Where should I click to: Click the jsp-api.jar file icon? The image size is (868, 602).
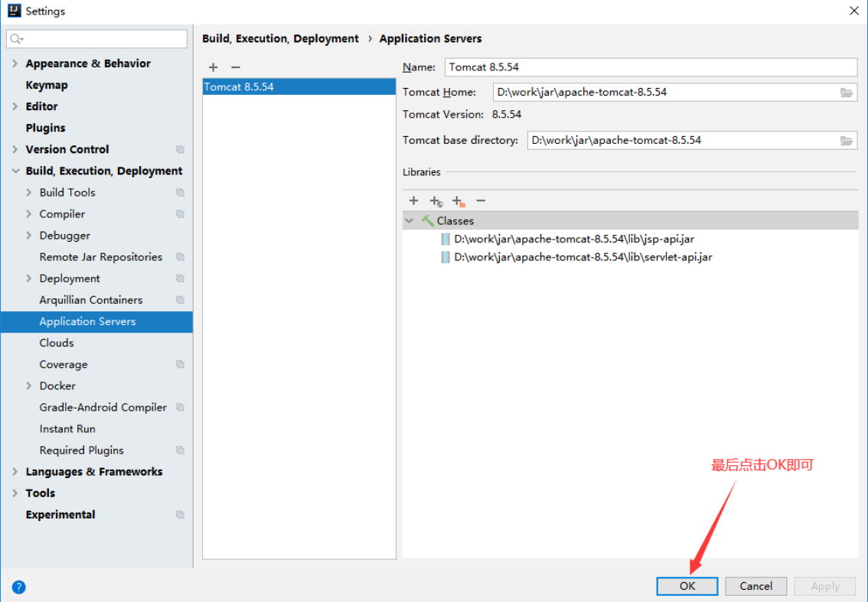pos(445,239)
